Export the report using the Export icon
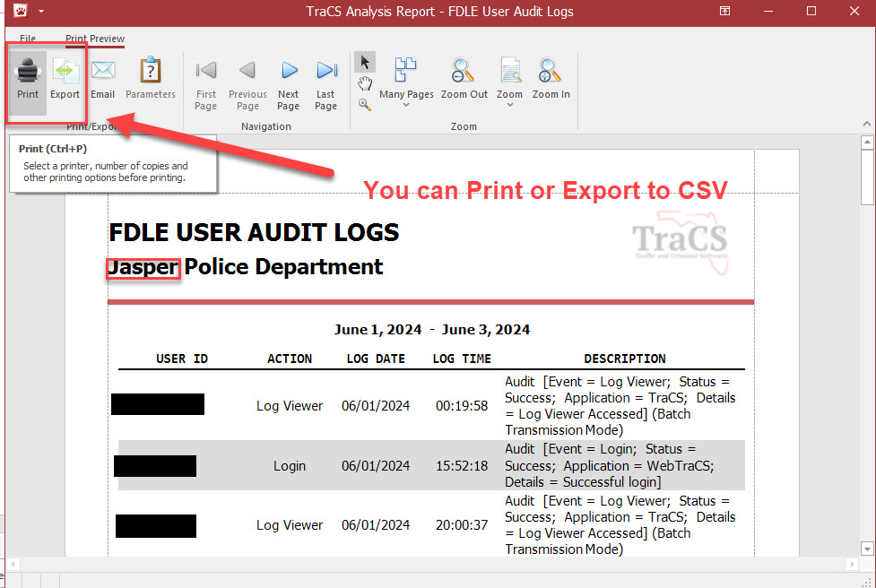The height and width of the screenshot is (588, 876). click(x=65, y=77)
